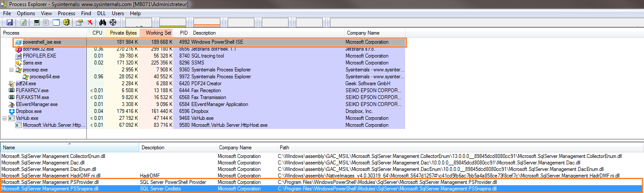Select the procexp.exe process row
This screenshot has height=193, width=644.
[x=203, y=70]
